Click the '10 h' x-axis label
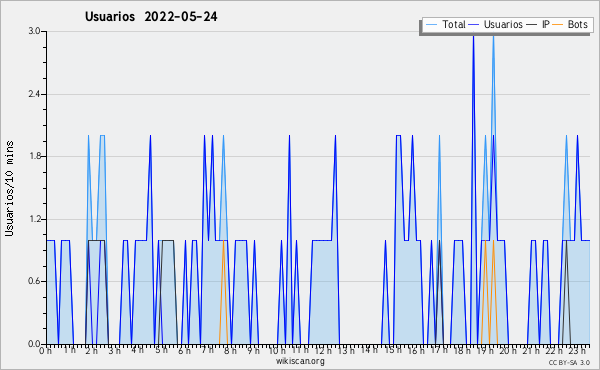600x370 pixels. pyautogui.click(x=277, y=350)
